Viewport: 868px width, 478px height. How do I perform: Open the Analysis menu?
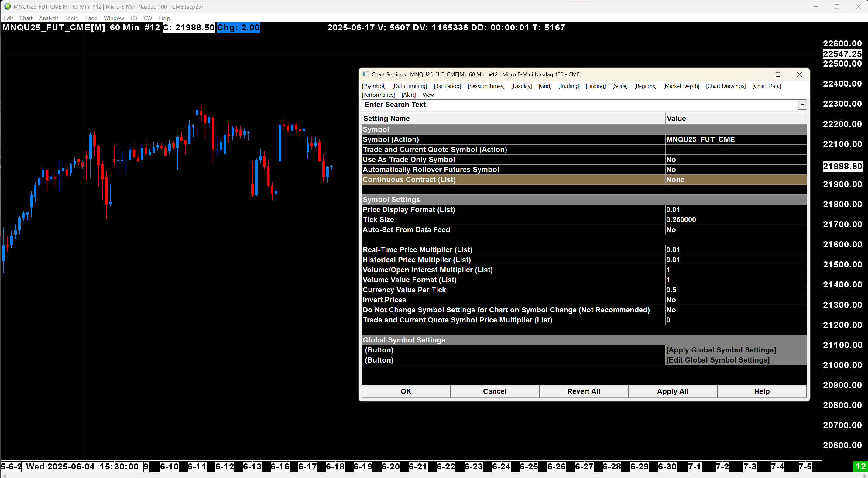(x=49, y=18)
